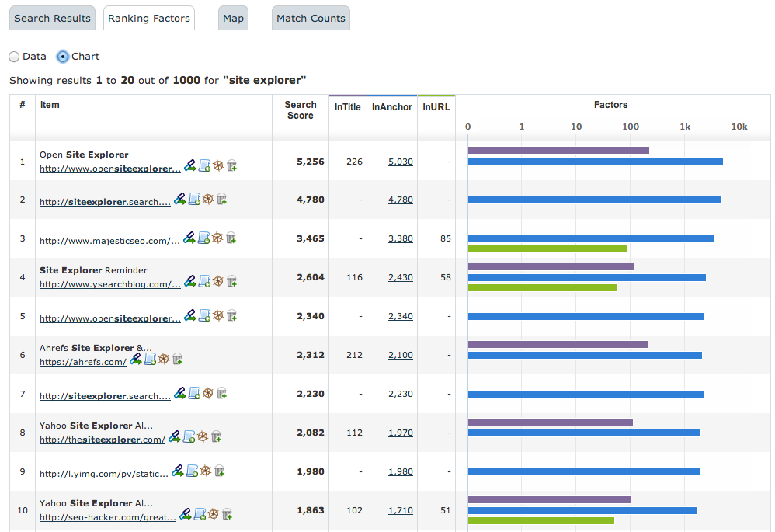The height and width of the screenshot is (532, 775).
Task: Click the InURL column header
Action: point(436,107)
